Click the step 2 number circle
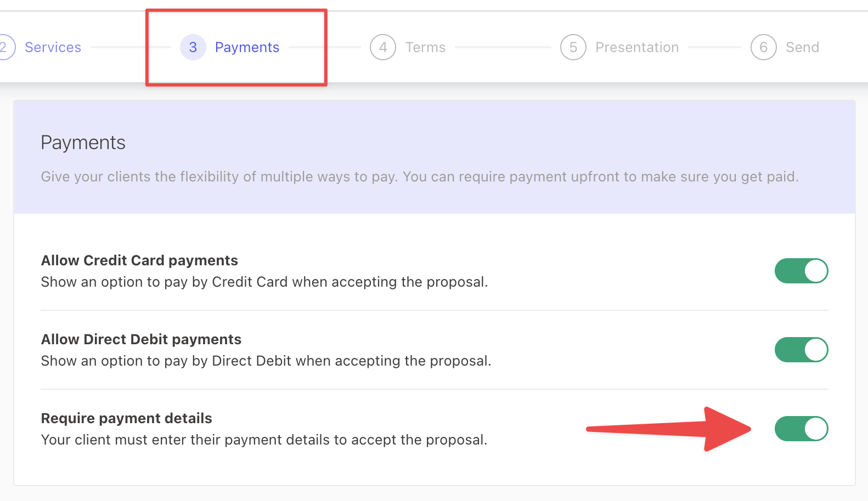The image size is (868, 501). (x=4, y=47)
